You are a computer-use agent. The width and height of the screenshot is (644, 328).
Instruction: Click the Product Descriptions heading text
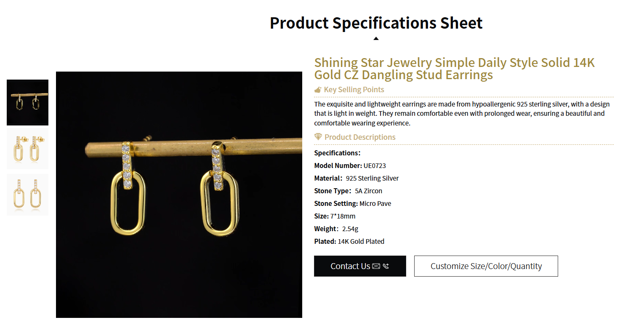[360, 137]
